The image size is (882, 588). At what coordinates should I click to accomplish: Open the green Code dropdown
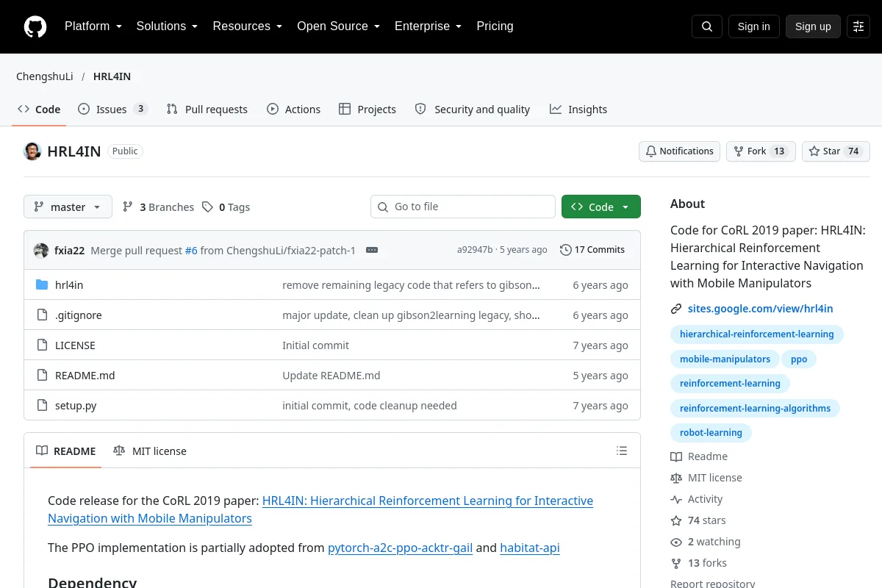(x=601, y=207)
